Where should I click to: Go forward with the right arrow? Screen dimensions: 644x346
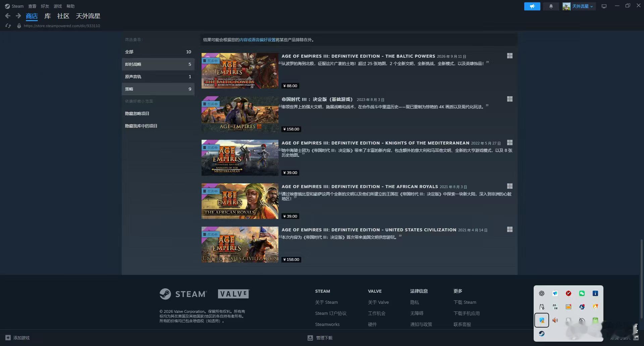pyautogui.click(x=18, y=16)
